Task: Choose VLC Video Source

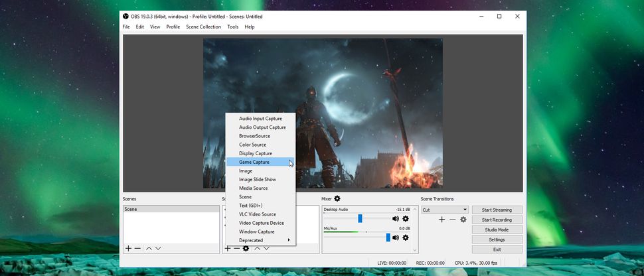Action: 261,214
